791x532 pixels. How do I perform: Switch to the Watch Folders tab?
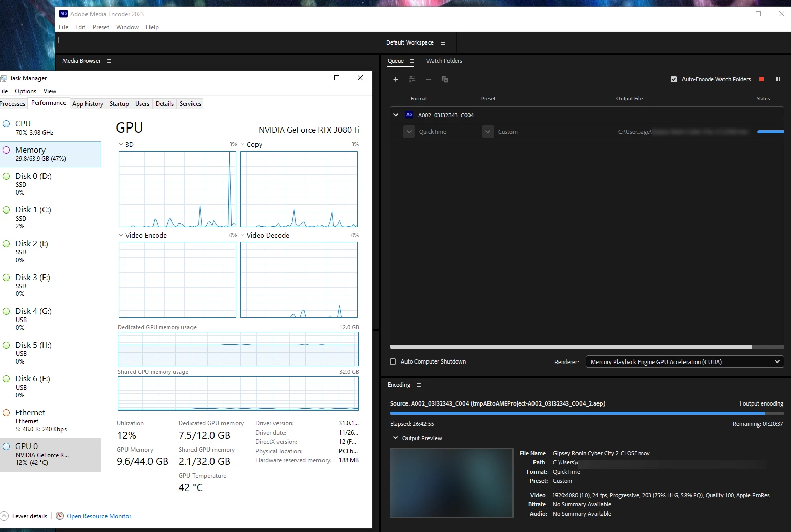point(444,61)
